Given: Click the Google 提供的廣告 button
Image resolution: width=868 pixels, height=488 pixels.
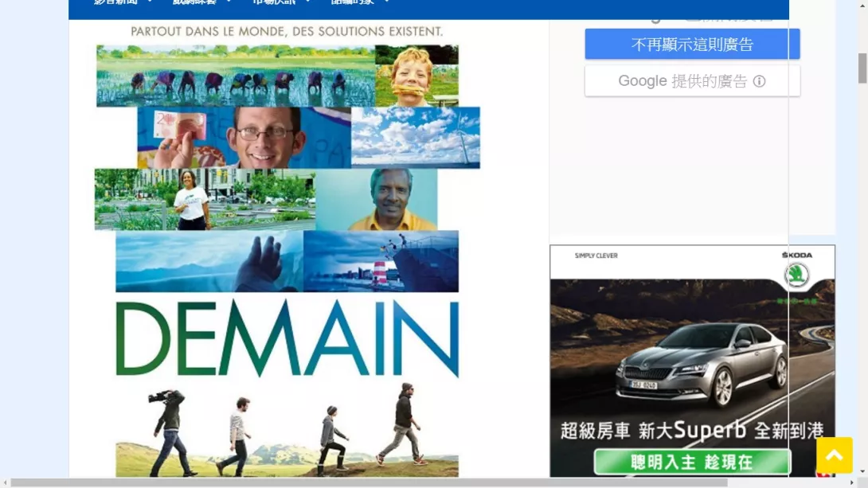Looking at the screenshot, I should [x=692, y=80].
